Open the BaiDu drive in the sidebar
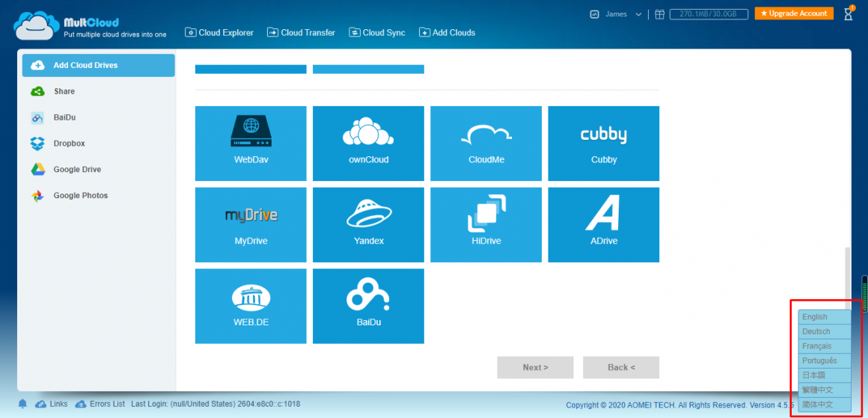 point(99,117)
